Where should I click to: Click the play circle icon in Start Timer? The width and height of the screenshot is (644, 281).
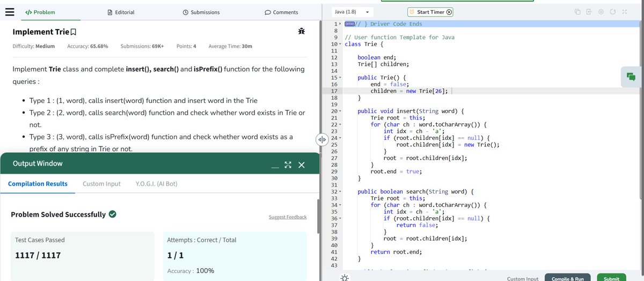coord(449,12)
